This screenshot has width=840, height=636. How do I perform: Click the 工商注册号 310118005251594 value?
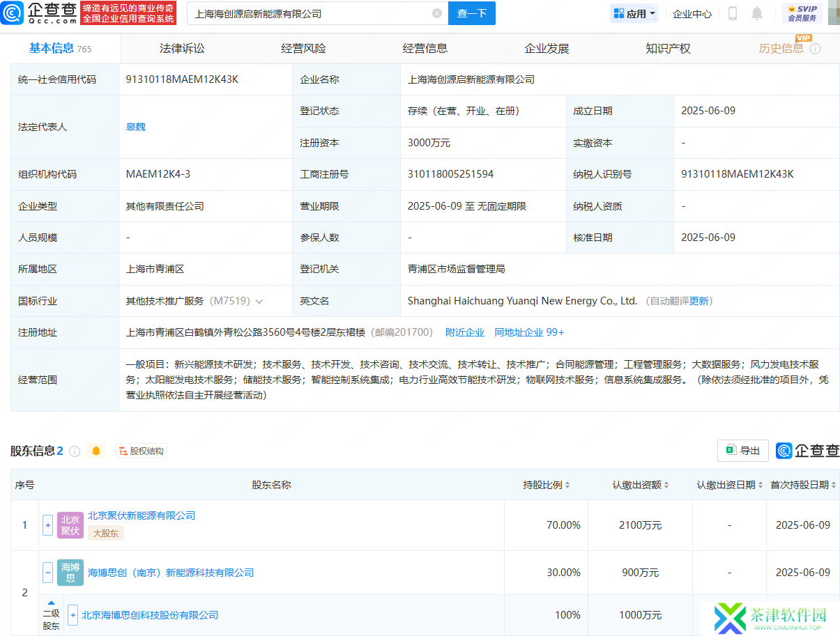(x=450, y=174)
